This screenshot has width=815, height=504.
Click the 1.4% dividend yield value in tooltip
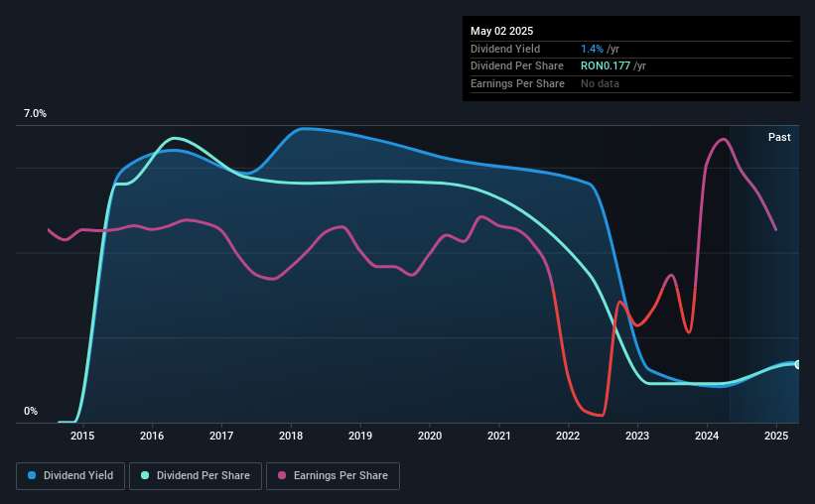pyautogui.click(x=592, y=49)
